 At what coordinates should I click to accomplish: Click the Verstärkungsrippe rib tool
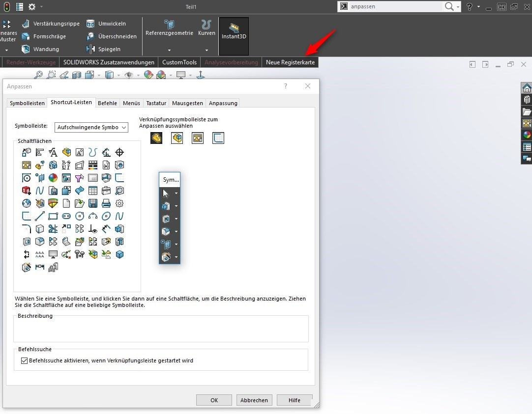51,24
